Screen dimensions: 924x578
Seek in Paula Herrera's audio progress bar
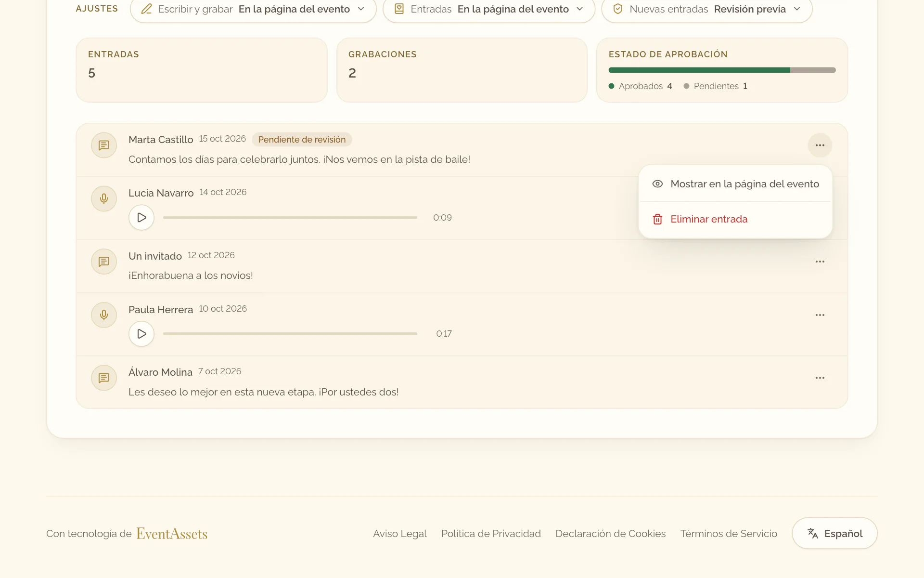[290, 334]
